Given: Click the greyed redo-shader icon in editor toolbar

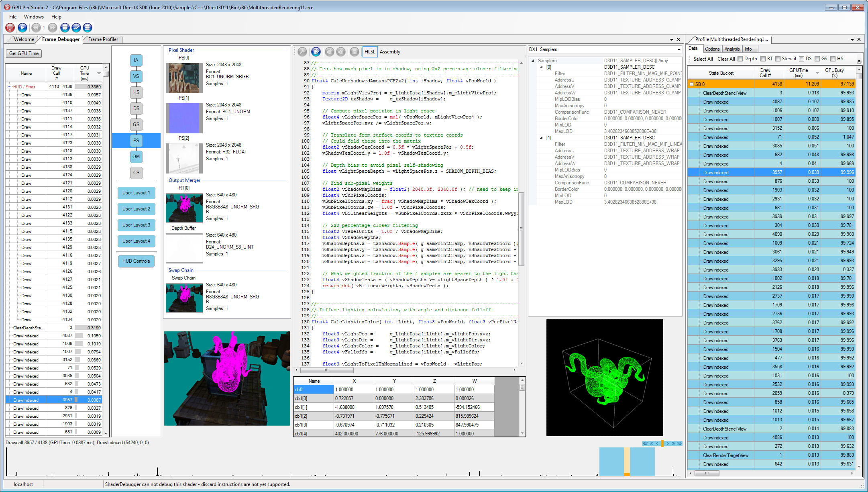Looking at the screenshot, I should 341,51.
